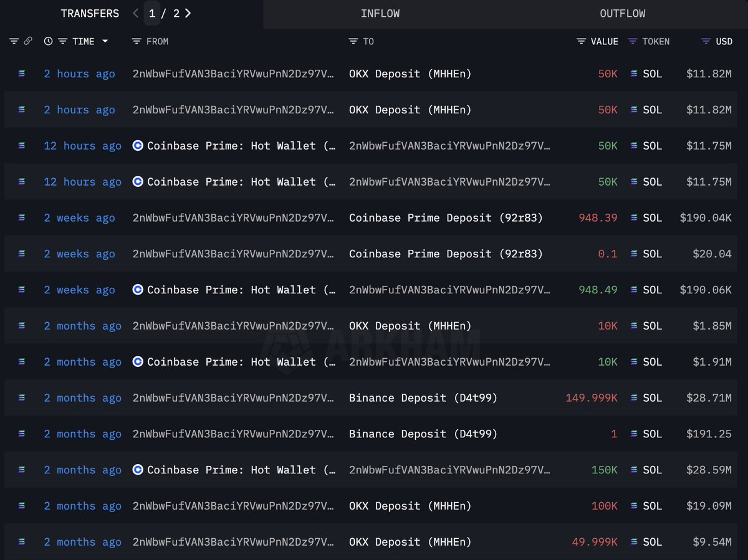This screenshot has height=560, width=748.
Task: Click the 49.999K value cell
Action: 595,543
